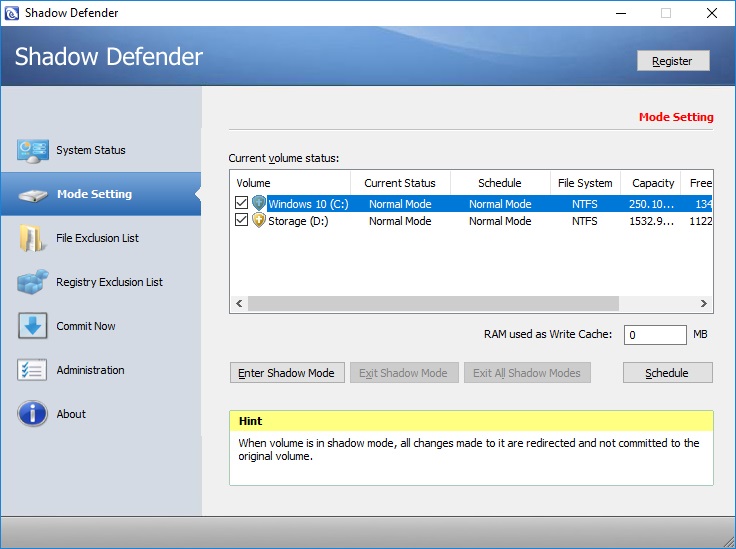The image size is (736, 549).
Task: Close the Shadow Defender window
Action: tap(712, 13)
